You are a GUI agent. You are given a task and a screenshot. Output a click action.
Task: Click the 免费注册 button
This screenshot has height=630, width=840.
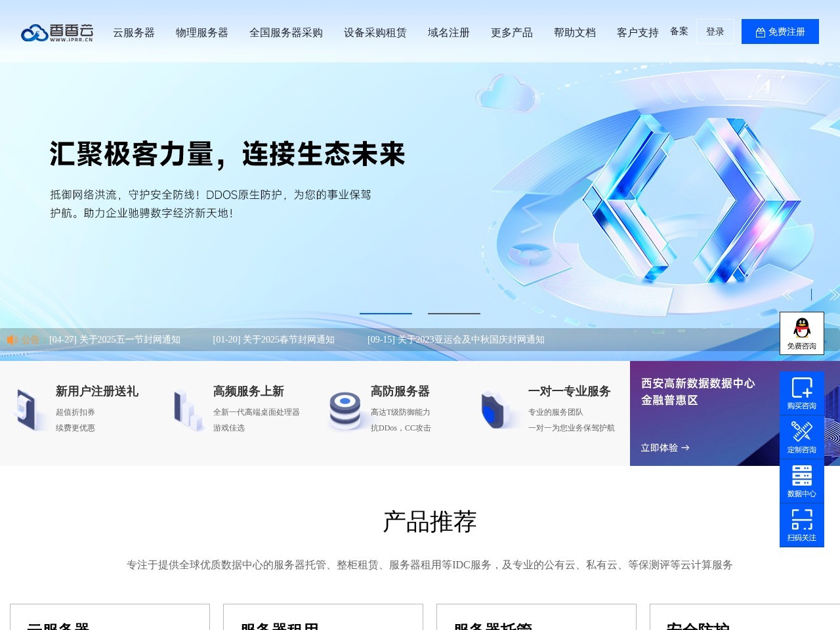780,31
